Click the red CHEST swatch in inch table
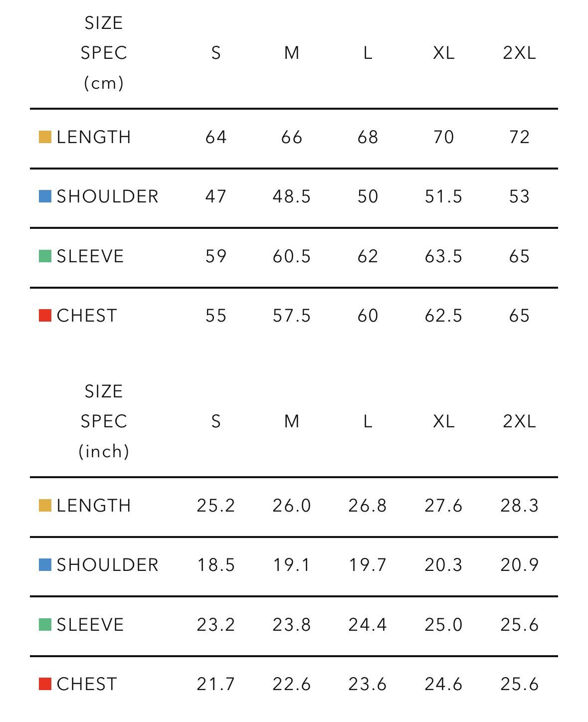 click(45, 684)
